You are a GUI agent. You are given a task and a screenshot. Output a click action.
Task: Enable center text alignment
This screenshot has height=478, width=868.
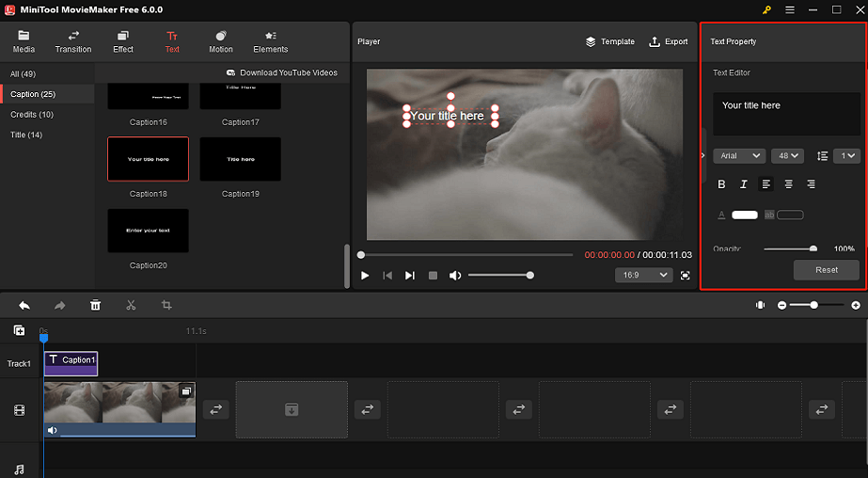[x=788, y=184]
